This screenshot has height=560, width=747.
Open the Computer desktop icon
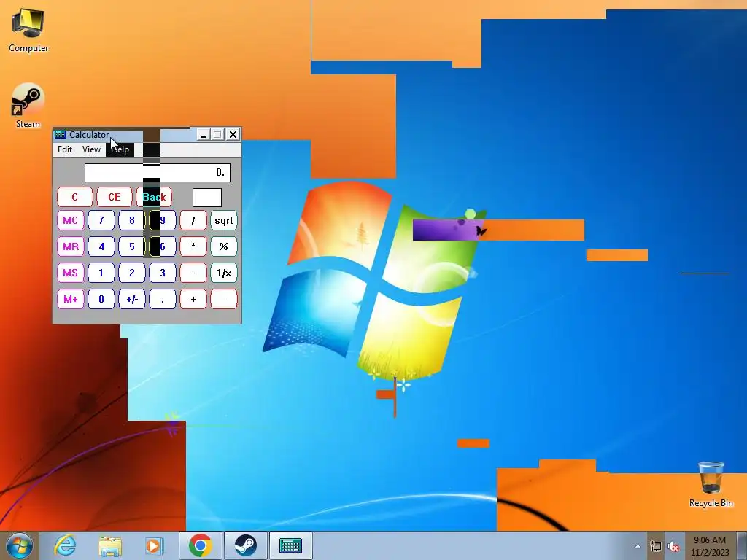point(28,31)
